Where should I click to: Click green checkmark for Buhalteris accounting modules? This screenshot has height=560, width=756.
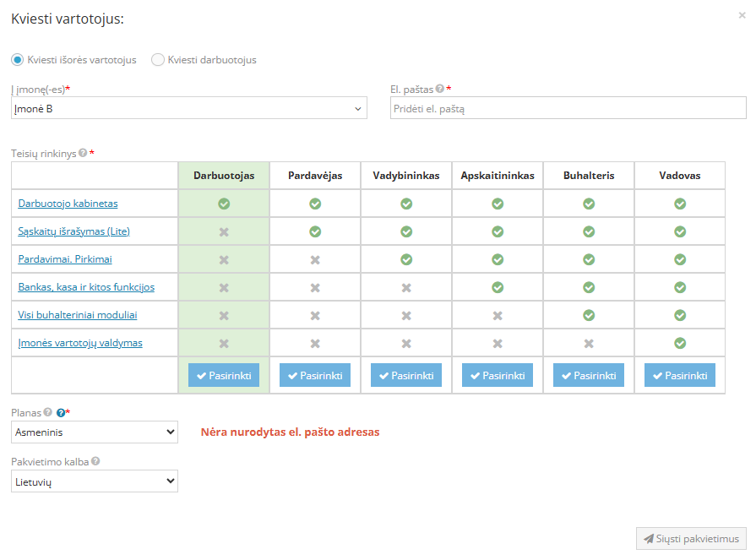(x=589, y=315)
